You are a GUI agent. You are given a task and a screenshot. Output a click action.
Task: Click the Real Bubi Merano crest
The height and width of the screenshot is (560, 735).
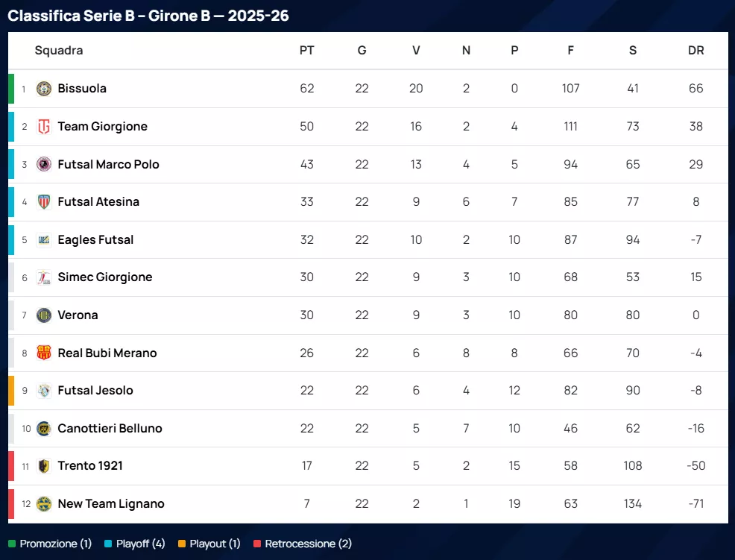pos(44,353)
